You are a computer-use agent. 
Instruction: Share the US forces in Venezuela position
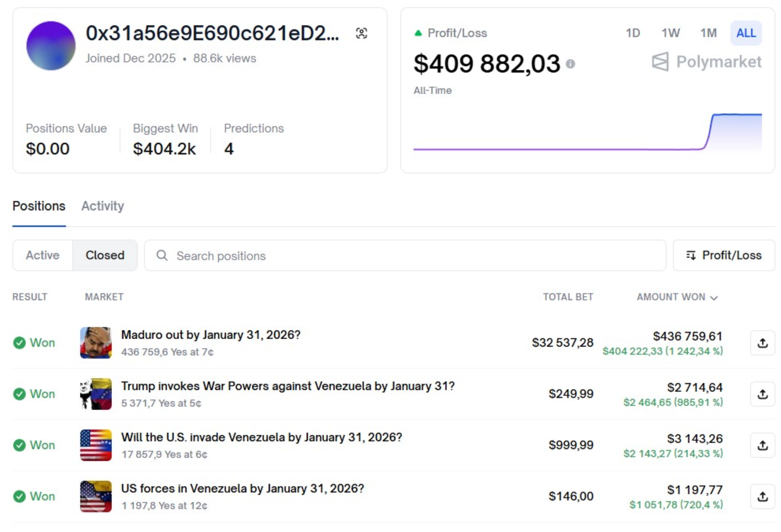coord(762,496)
